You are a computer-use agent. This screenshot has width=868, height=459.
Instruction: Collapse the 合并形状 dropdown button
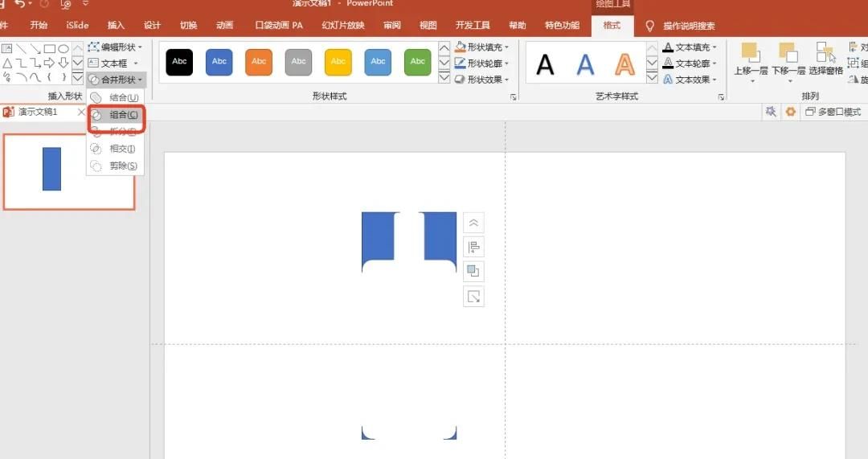click(x=116, y=79)
